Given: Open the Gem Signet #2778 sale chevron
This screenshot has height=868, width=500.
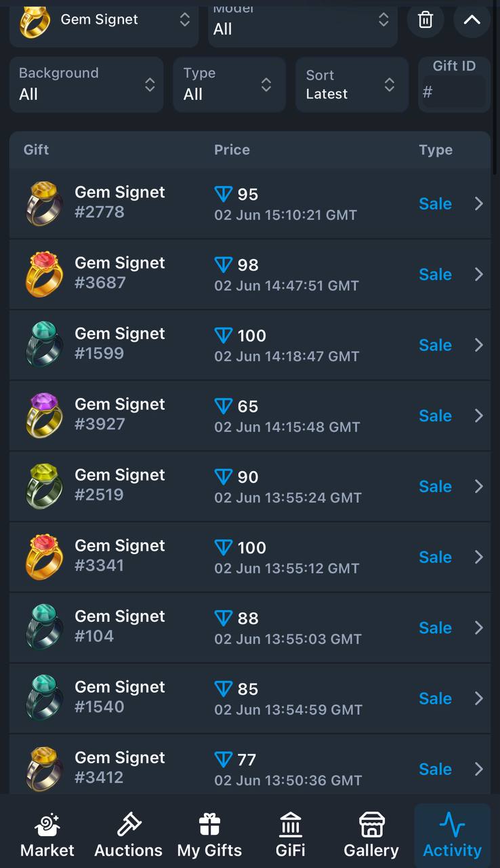Looking at the screenshot, I should point(478,203).
